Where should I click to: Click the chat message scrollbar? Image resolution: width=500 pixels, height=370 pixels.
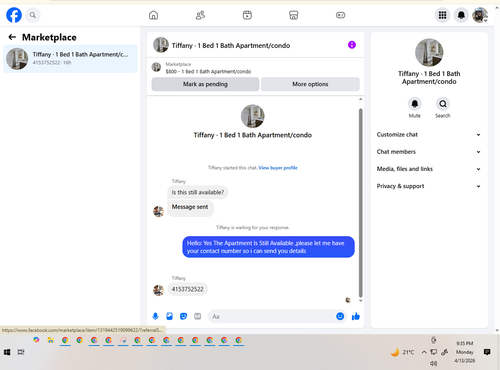360,203
